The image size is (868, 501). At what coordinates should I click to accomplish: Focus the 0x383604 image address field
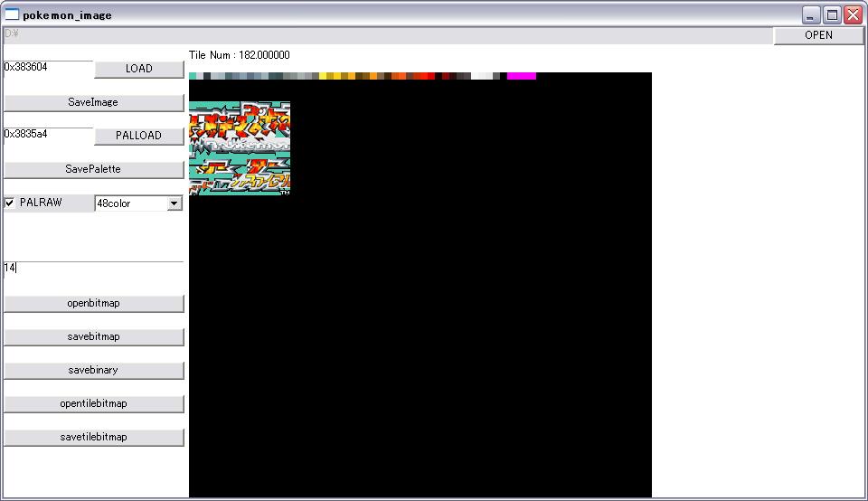pyautogui.click(x=48, y=69)
